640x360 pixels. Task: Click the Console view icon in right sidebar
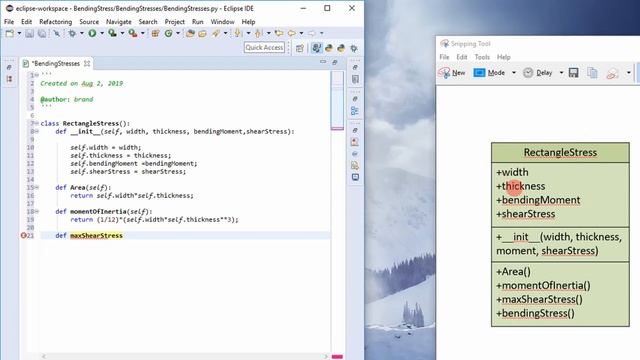coord(355,177)
